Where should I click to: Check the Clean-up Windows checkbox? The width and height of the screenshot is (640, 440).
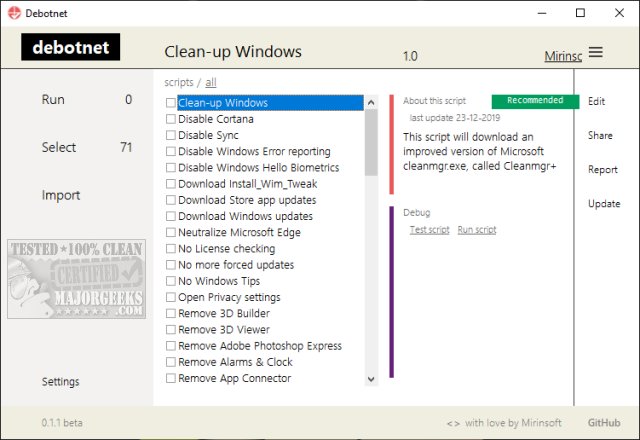[x=171, y=103]
